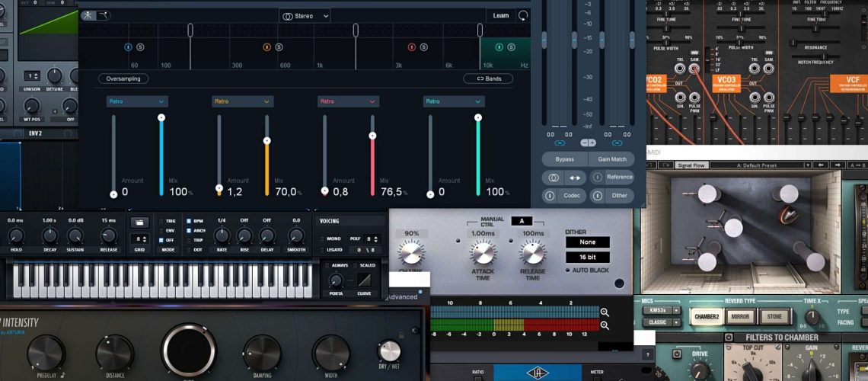Viewport: 868px width, 381px height.
Task: Click the Gain Match button
Action: 611,159
